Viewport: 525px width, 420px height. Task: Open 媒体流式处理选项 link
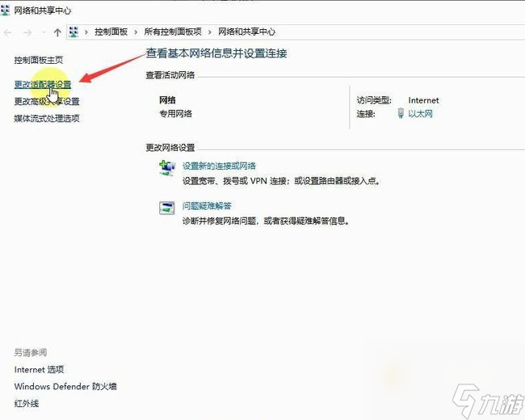(x=47, y=118)
